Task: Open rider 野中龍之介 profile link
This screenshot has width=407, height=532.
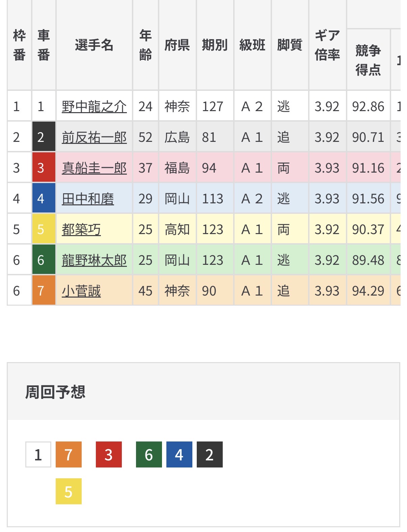Action: click(x=94, y=107)
